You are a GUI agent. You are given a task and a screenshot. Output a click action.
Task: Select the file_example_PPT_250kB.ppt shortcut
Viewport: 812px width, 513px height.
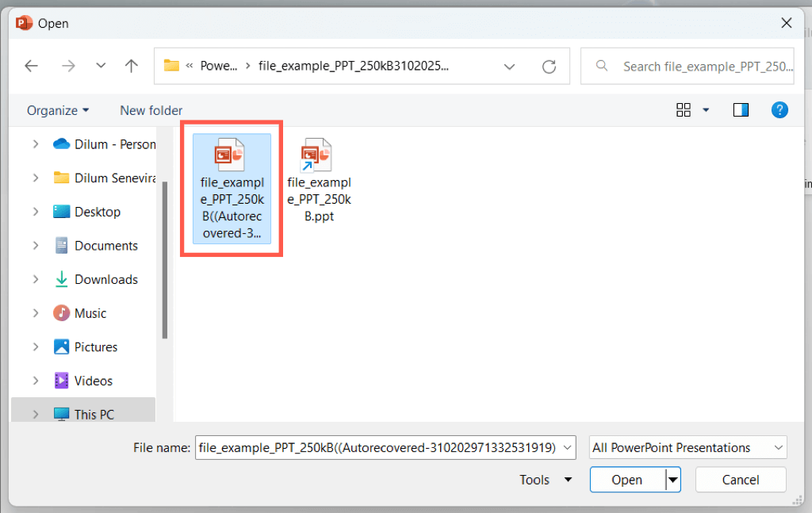(x=319, y=180)
